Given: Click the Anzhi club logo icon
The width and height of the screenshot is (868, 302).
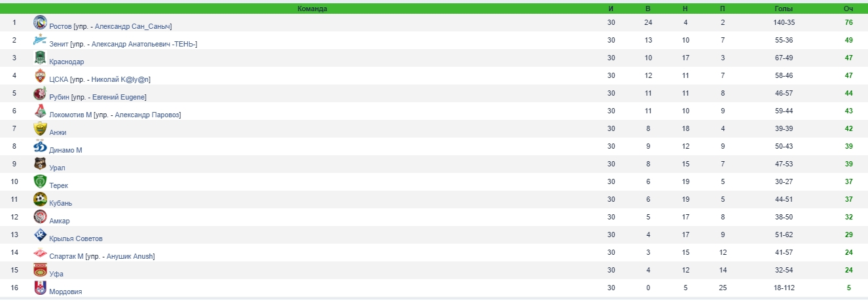Looking at the screenshot, I should [40, 128].
